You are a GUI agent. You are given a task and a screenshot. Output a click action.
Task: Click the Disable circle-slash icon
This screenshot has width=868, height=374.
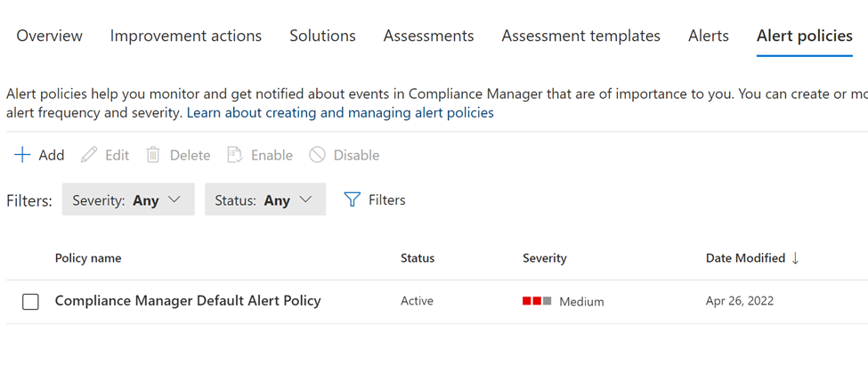tap(317, 155)
